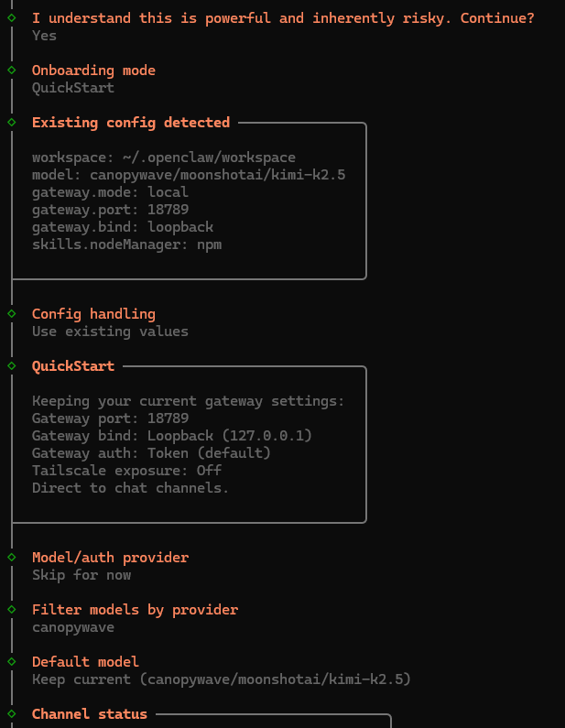The image size is (565, 728).
Task: Click the "Gateway auth: Token (default)" line
Action: pyautogui.click(x=151, y=453)
